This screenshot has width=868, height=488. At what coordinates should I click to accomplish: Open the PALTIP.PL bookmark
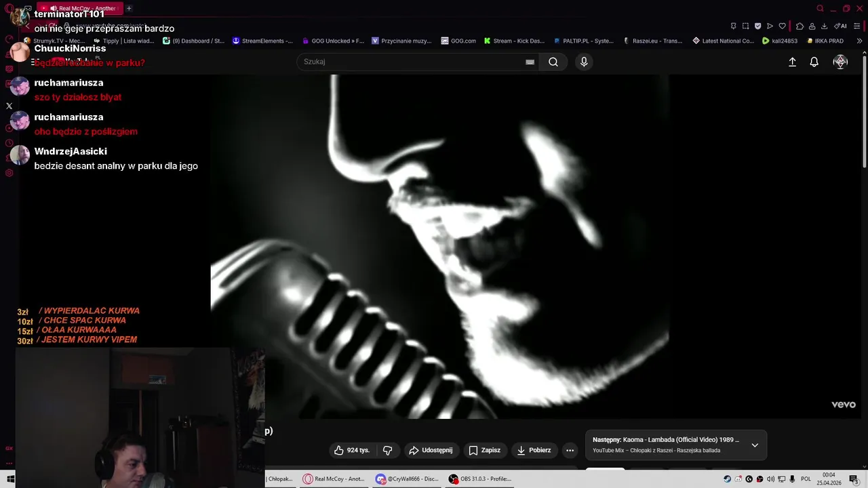[x=583, y=41]
